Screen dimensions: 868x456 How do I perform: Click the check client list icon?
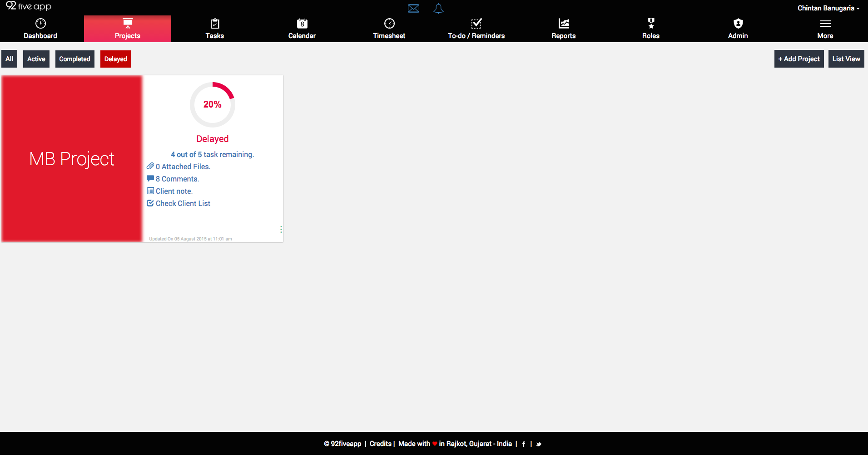150,203
